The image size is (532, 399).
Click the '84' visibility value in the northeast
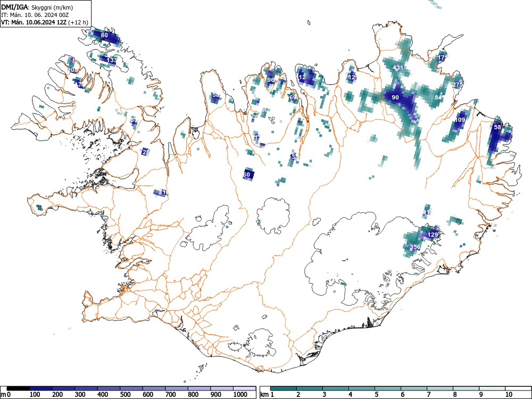[439, 98]
